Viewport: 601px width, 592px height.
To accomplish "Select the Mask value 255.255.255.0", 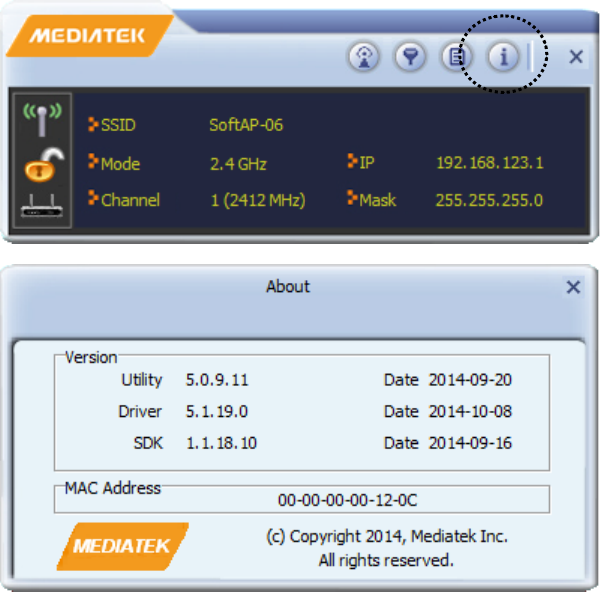I will pos(489,200).
